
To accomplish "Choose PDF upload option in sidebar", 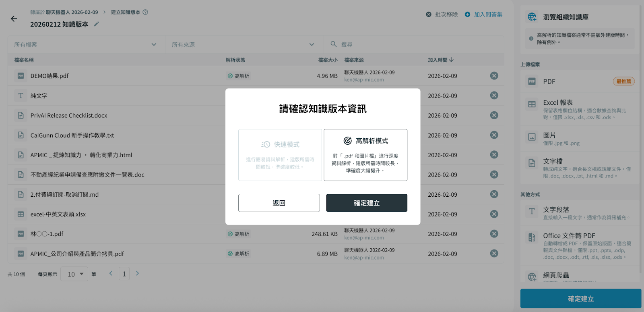I will [x=580, y=81].
